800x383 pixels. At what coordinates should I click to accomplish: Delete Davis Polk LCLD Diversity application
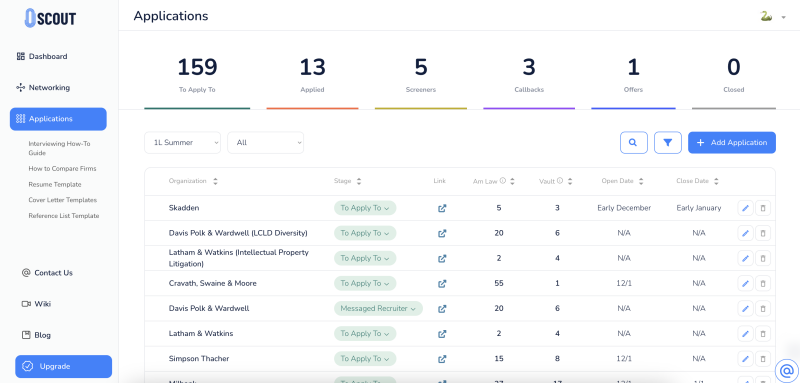pos(763,233)
